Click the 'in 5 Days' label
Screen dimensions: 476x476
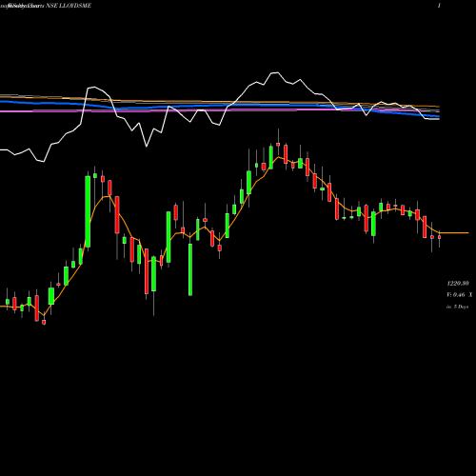(458, 307)
